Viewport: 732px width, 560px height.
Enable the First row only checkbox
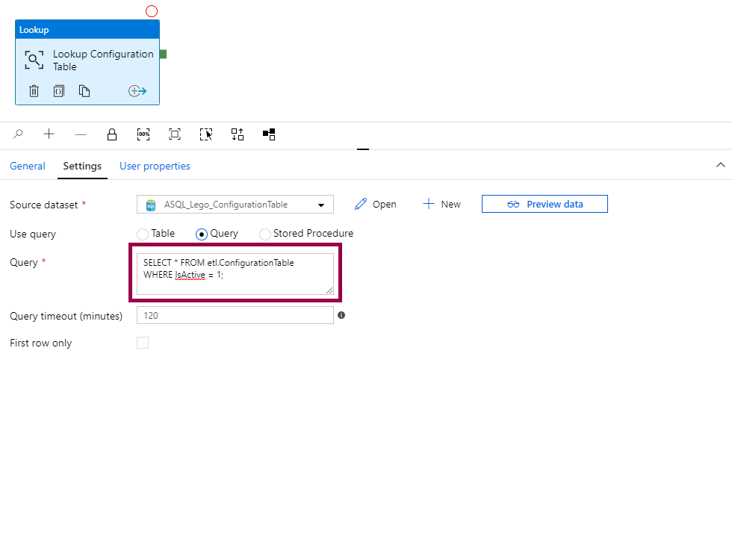[143, 343]
